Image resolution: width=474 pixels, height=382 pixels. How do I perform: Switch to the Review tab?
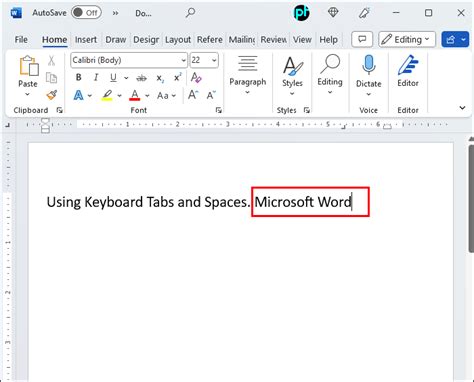(273, 39)
